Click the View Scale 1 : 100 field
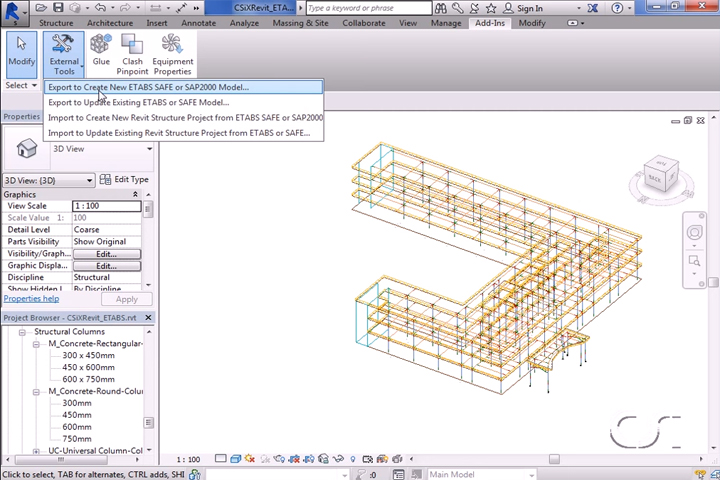 [x=107, y=206]
